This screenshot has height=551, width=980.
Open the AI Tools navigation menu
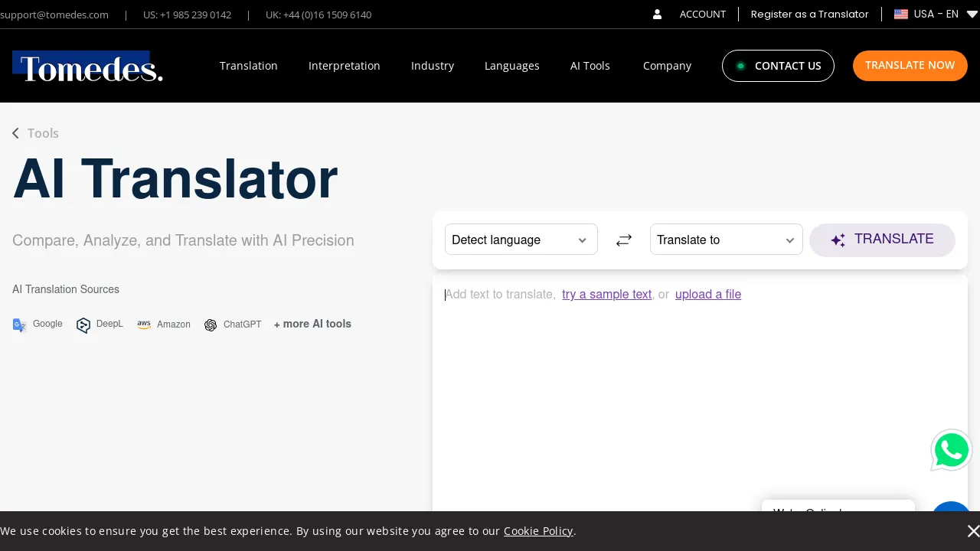point(590,66)
